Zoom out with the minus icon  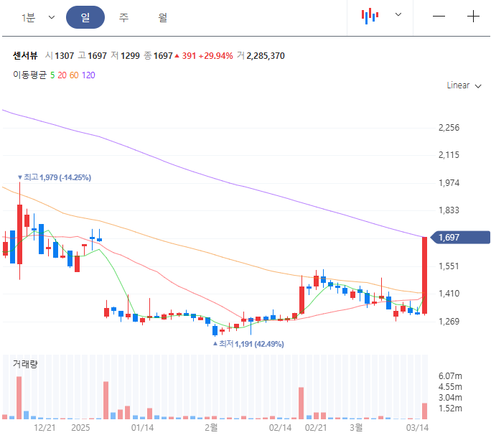click(x=439, y=17)
